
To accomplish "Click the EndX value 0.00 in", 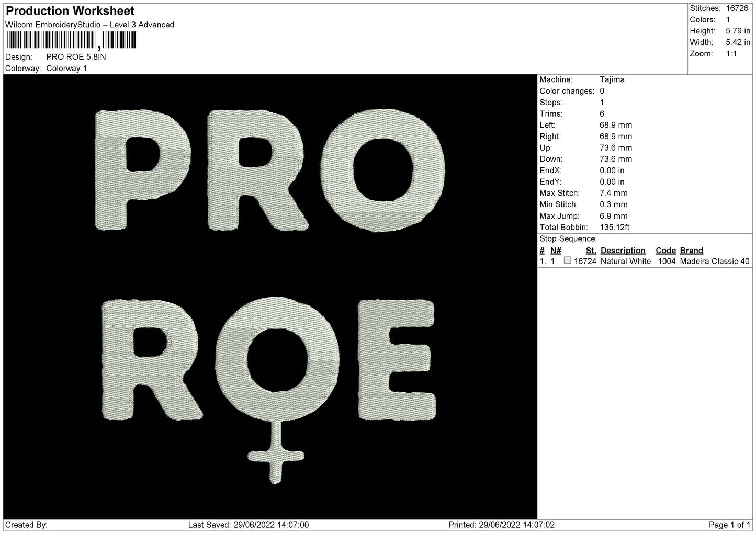I will pyautogui.click(x=612, y=171).
